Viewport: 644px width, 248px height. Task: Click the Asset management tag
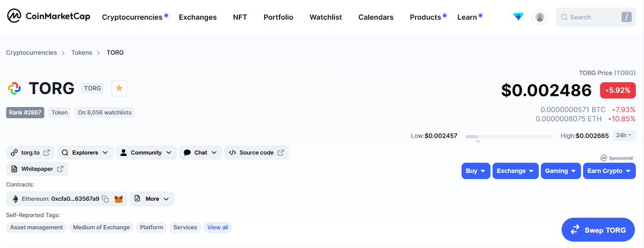(36, 227)
